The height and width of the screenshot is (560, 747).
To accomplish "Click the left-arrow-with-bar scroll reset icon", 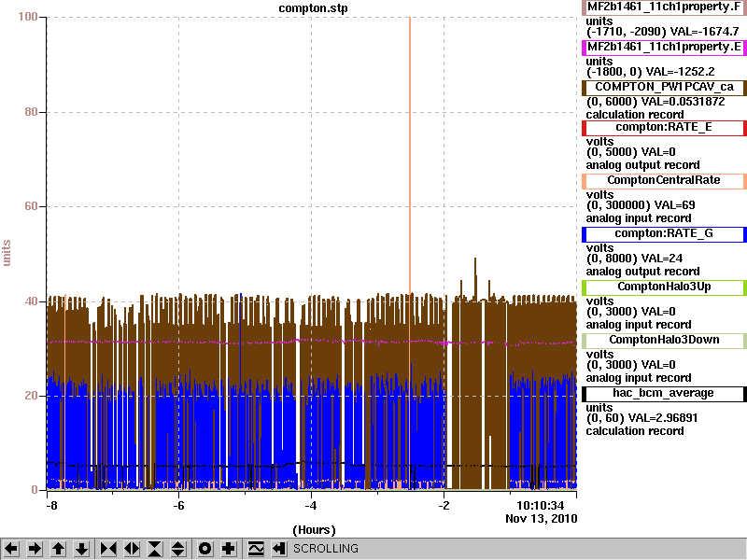I will point(279,549).
